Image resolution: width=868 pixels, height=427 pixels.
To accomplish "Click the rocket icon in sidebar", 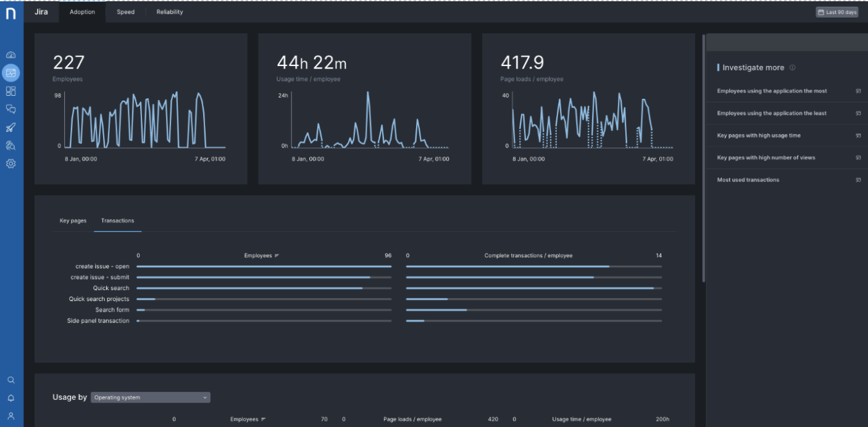I will pos(10,128).
